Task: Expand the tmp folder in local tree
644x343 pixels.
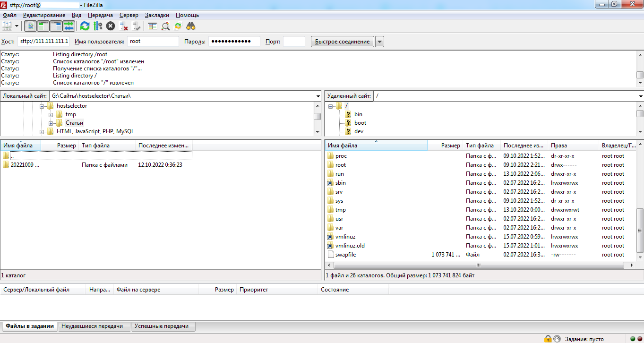Action: pyautogui.click(x=51, y=115)
